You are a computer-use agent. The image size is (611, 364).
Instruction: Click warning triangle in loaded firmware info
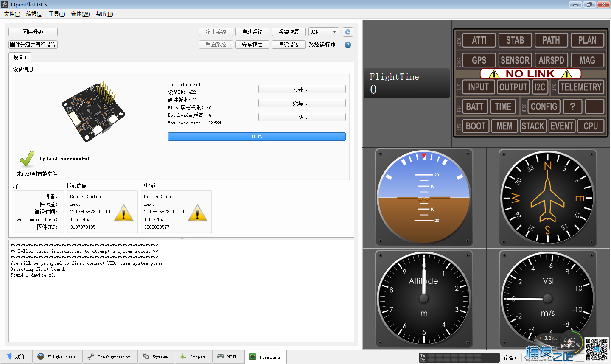click(x=197, y=213)
